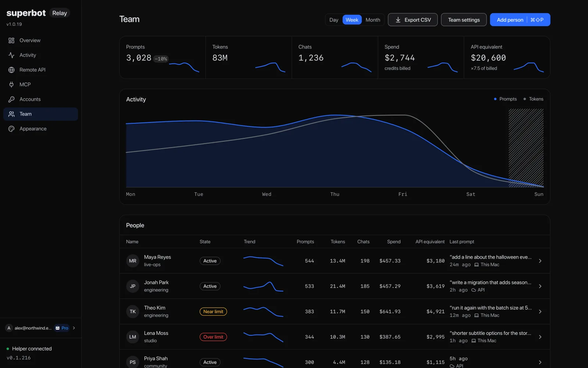Viewport: 588px width, 368px height.
Task: Click the Chats 1,236 stat card
Action: (335, 57)
